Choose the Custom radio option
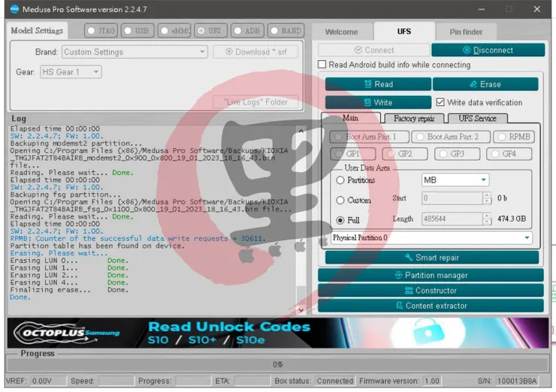The height and width of the screenshot is (392, 556). tap(340, 201)
